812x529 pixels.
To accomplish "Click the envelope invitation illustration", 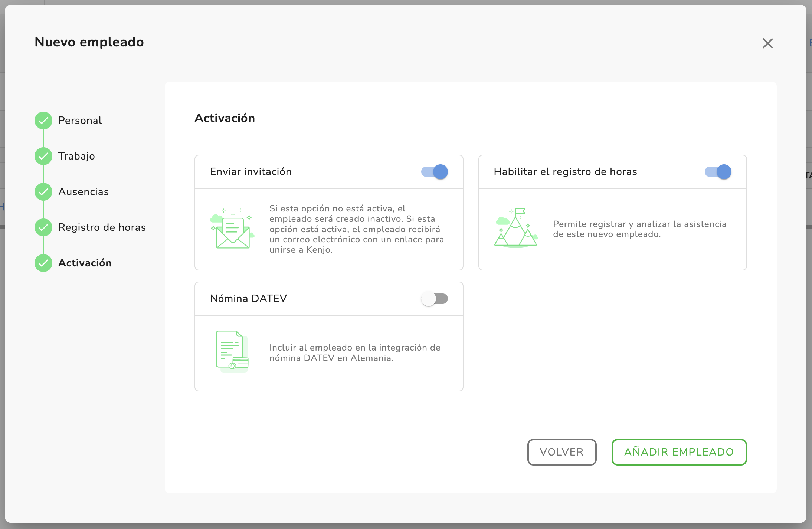I will [232, 229].
